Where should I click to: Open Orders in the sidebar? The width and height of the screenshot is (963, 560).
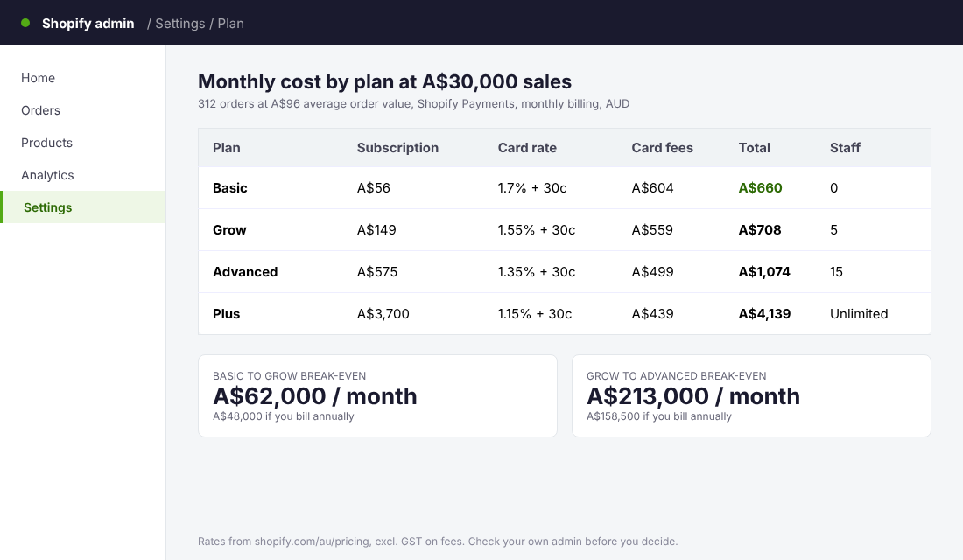point(40,110)
